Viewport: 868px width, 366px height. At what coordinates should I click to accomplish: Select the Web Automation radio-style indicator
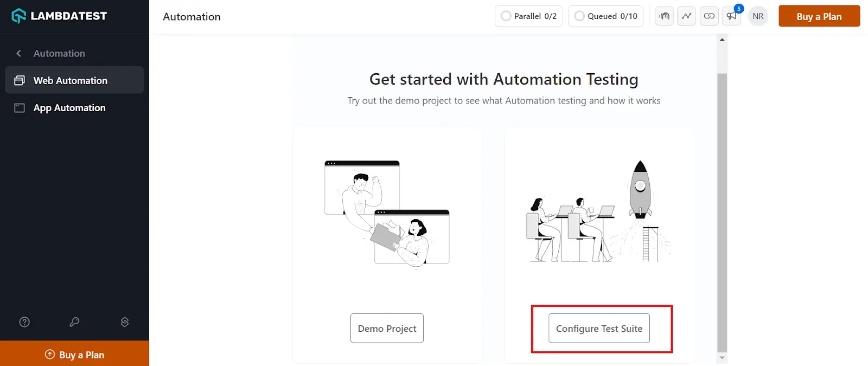click(x=20, y=80)
